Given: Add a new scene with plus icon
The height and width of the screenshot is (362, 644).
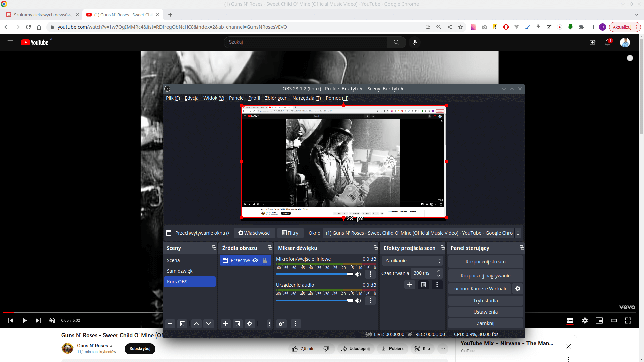Looking at the screenshot, I should coord(170,324).
